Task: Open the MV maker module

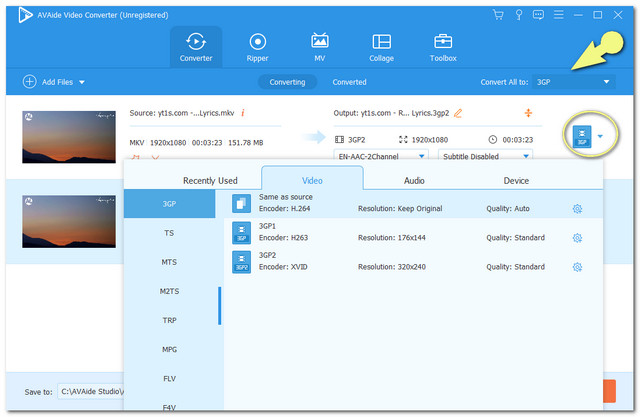Action: pyautogui.click(x=320, y=47)
